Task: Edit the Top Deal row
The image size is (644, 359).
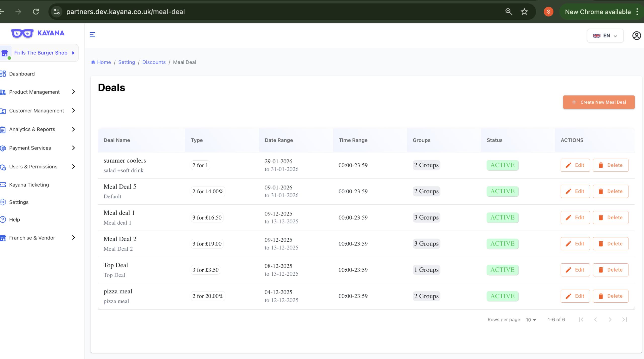Action: pos(575,270)
